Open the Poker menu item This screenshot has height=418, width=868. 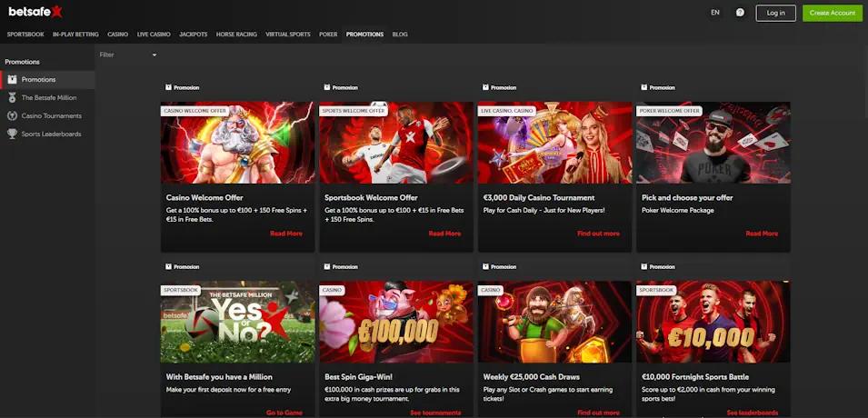tap(328, 35)
